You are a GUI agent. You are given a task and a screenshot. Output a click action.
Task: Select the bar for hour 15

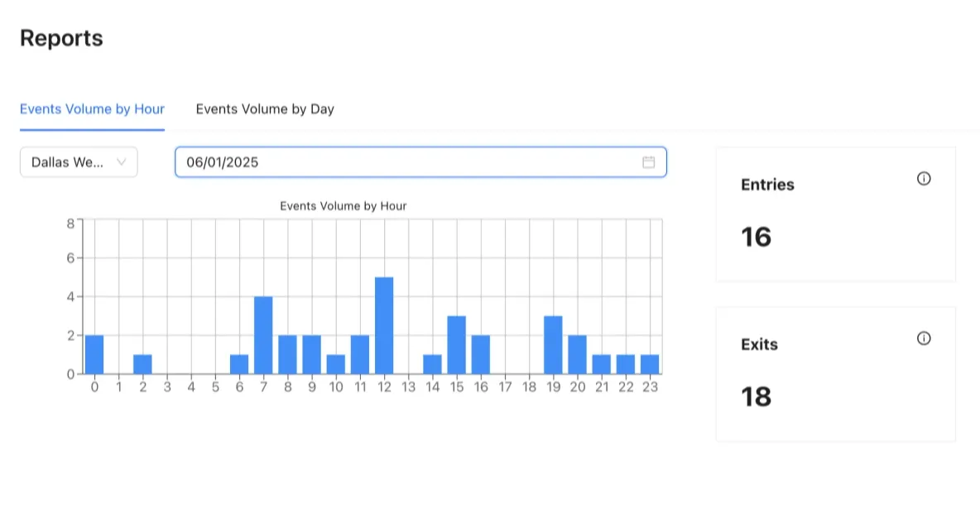coord(457,343)
